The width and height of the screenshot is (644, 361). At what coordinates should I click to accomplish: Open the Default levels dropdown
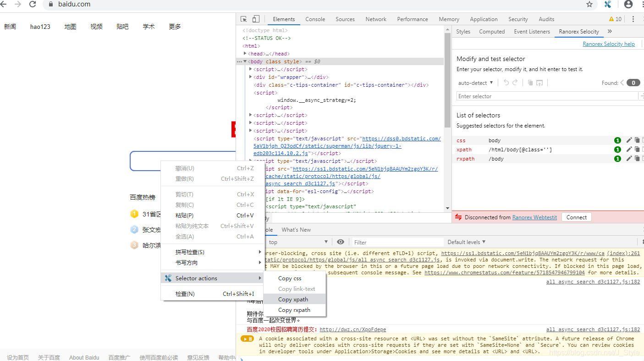(466, 242)
